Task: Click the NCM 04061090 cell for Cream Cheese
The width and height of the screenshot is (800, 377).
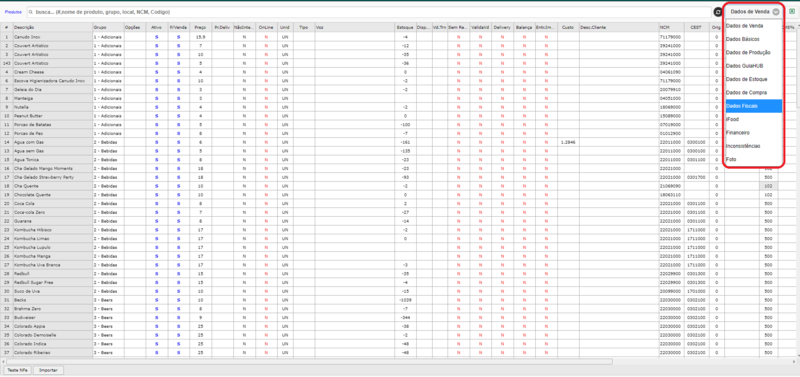Action: pyautogui.click(x=671, y=72)
